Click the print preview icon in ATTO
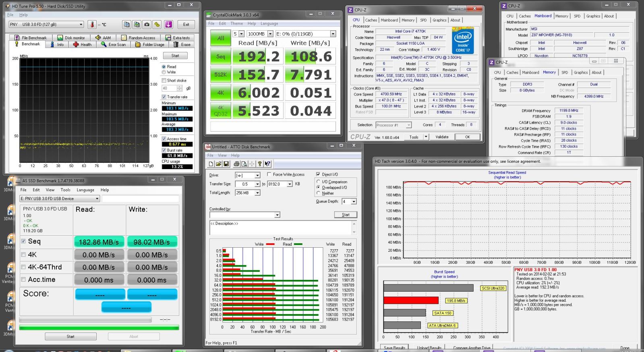This screenshot has height=352, width=644. (x=244, y=164)
